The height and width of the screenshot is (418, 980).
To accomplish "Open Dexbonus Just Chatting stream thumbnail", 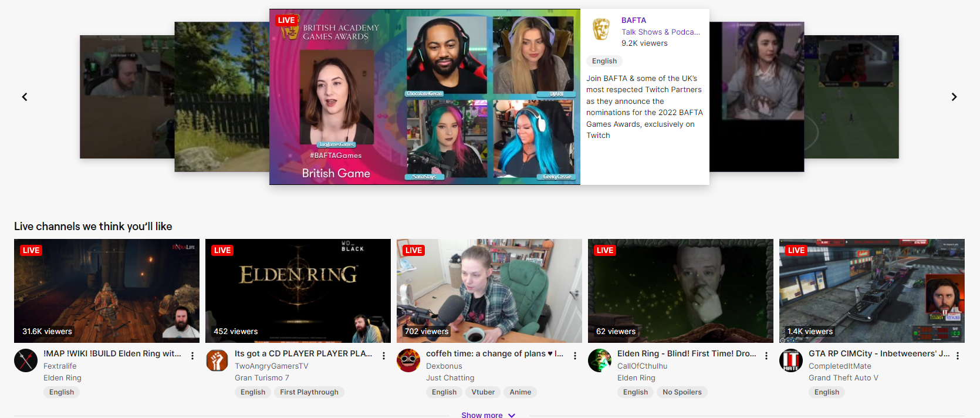I will (489, 291).
